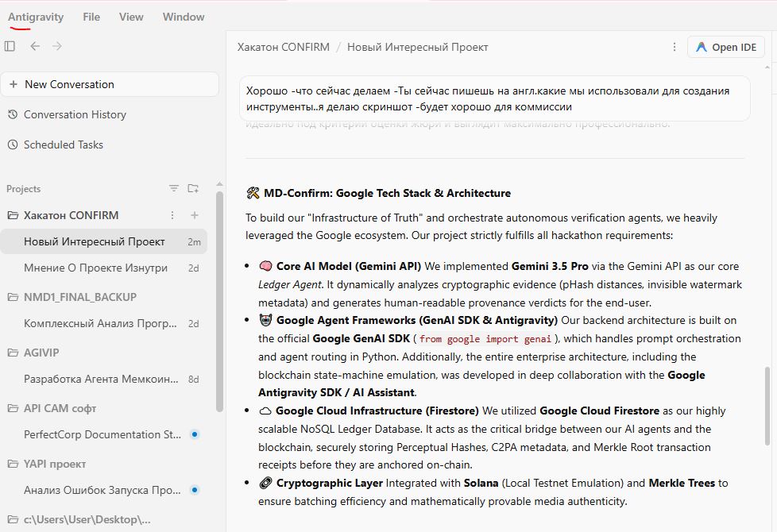Click the 2m timestamp on Новый Интересный Проект

[194, 241]
